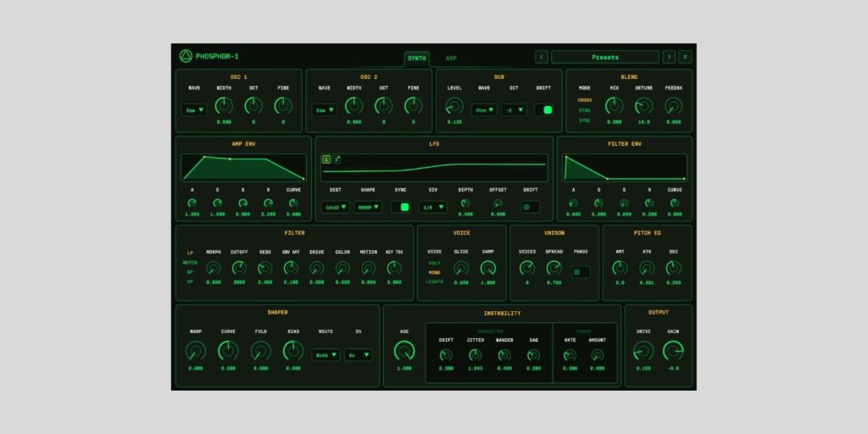Click the Filter KEY TRK knob

point(394,268)
